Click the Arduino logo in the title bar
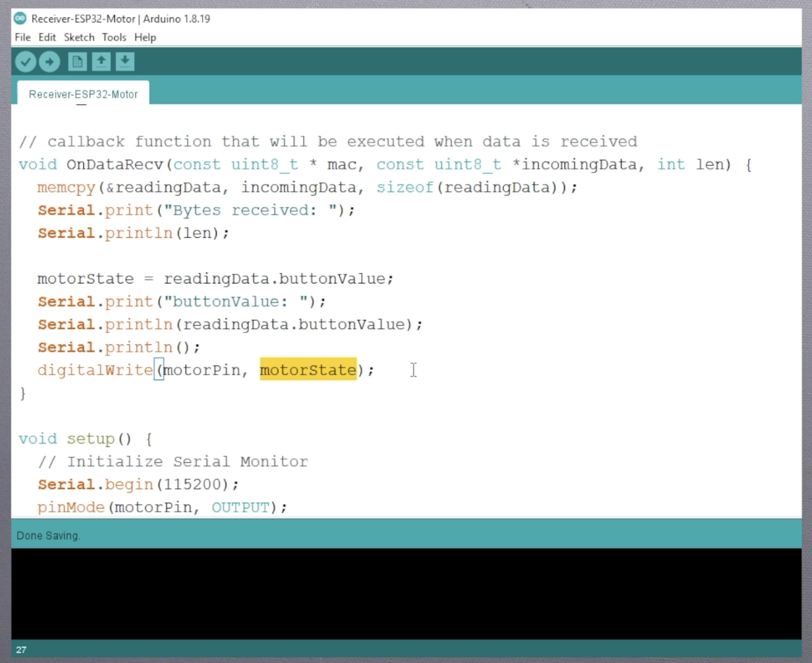 click(20, 19)
